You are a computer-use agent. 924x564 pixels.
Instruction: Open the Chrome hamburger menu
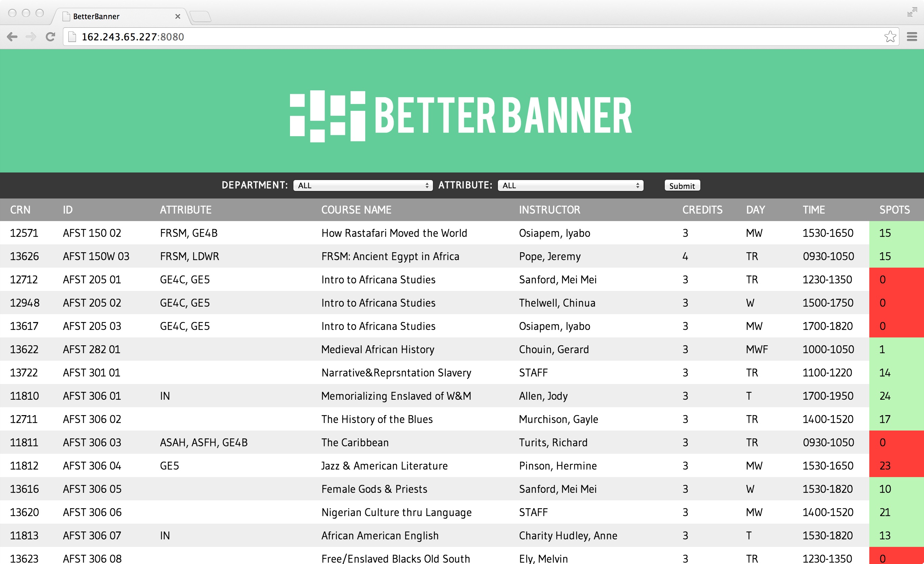[912, 37]
